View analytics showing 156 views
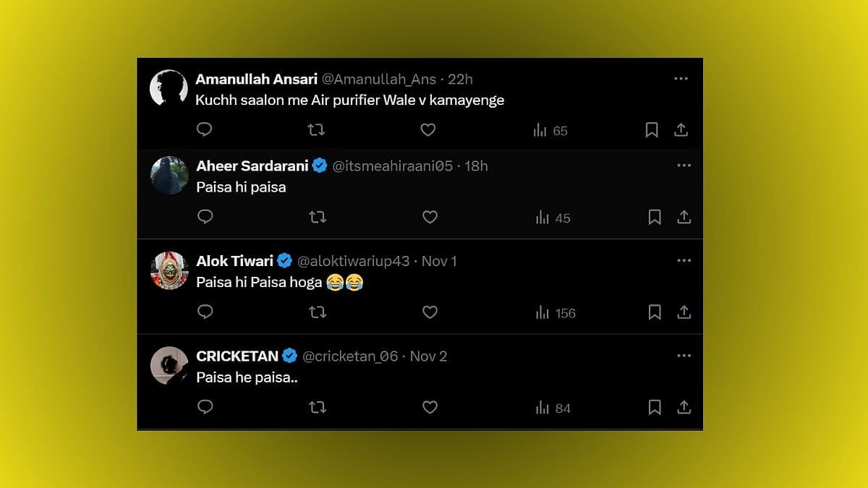This screenshot has height=488, width=868. pos(555,313)
